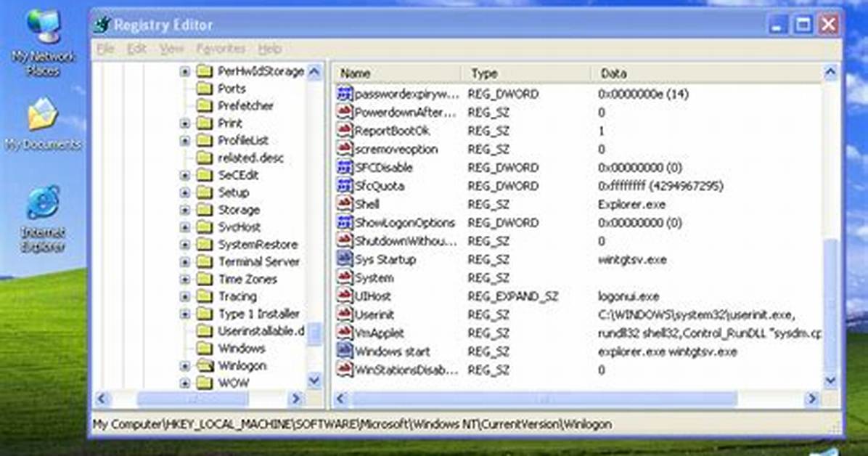The width and height of the screenshot is (868, 456).
Task: Select the Ports folder icon
Action: coord(205,88)
